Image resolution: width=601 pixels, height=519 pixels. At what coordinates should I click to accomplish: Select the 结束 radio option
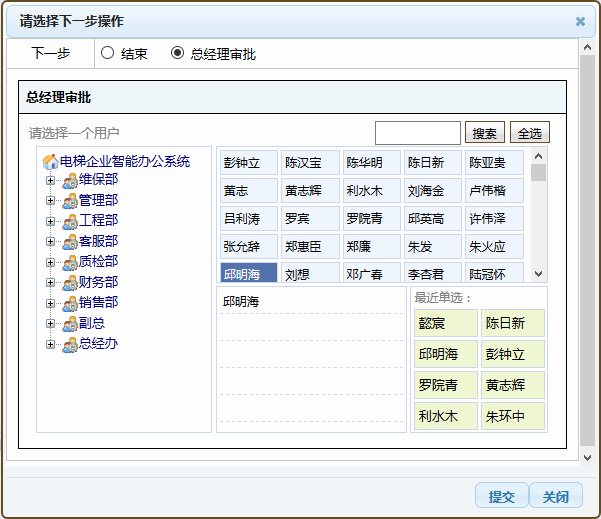click(108, 53)
